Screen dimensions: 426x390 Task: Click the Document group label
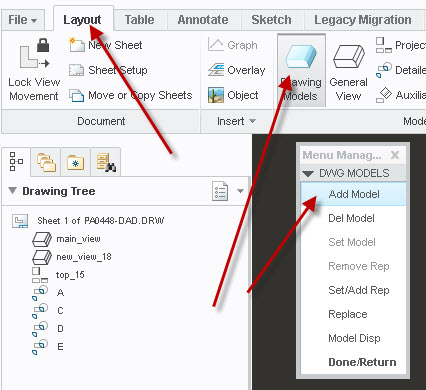101,121
